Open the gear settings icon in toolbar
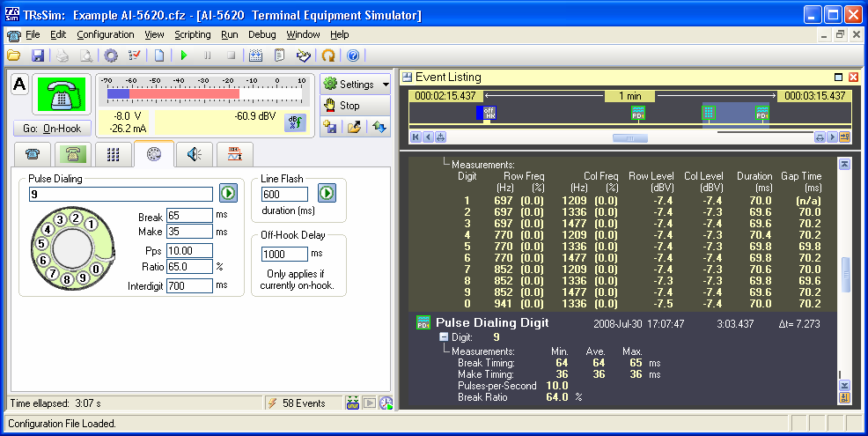 [111, 55]
